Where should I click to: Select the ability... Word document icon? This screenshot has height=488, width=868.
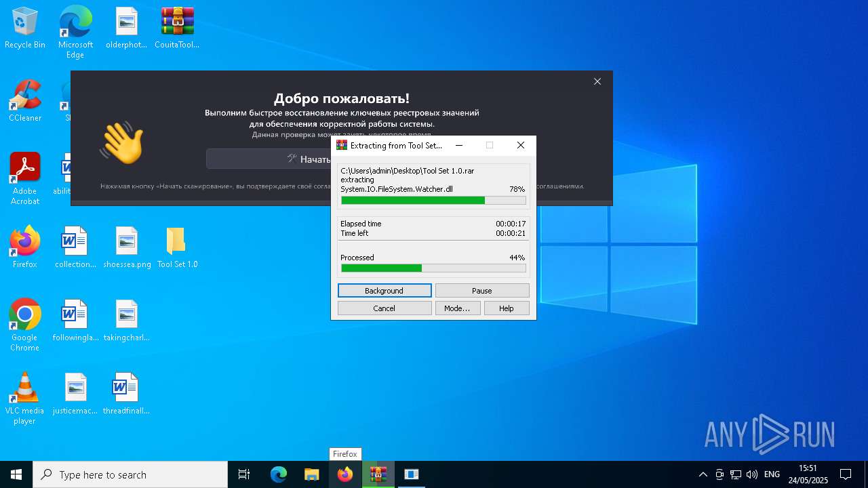tap(68, 175)
